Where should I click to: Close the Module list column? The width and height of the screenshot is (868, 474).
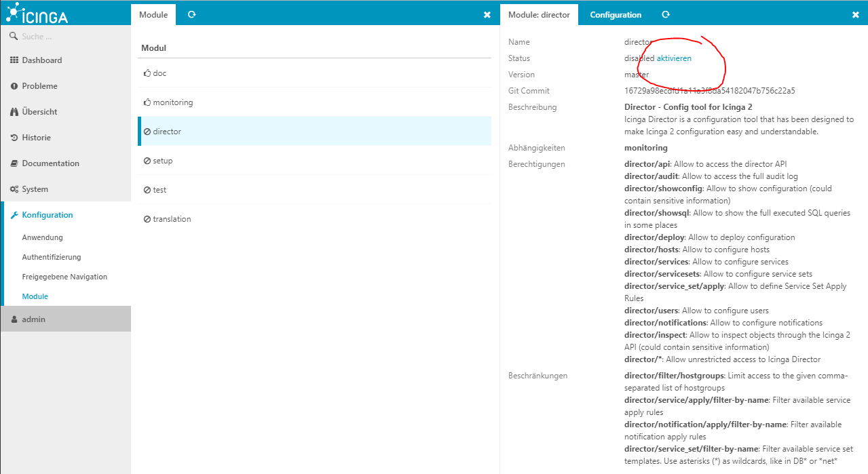[487, 15]
